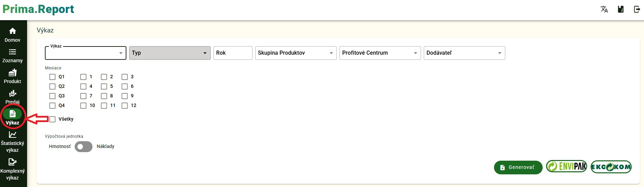Go to the Produkt sidebar icon

click(x=13, y=73)
